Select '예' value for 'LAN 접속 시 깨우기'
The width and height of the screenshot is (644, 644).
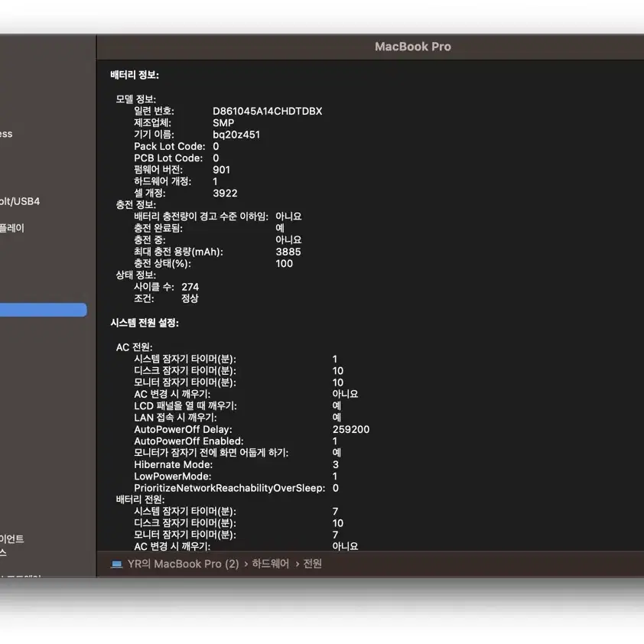[337, 418]
